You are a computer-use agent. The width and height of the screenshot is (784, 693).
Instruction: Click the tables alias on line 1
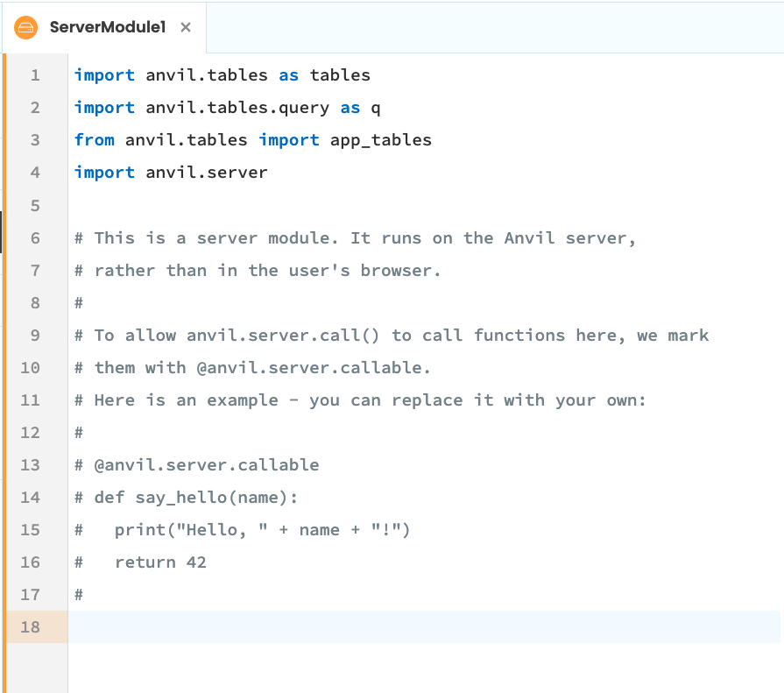click(339, 75)
